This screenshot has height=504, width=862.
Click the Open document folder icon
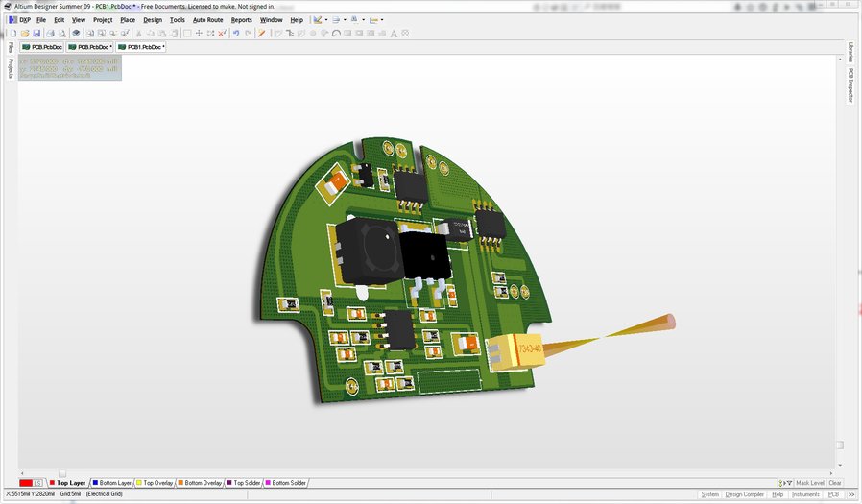25,34
